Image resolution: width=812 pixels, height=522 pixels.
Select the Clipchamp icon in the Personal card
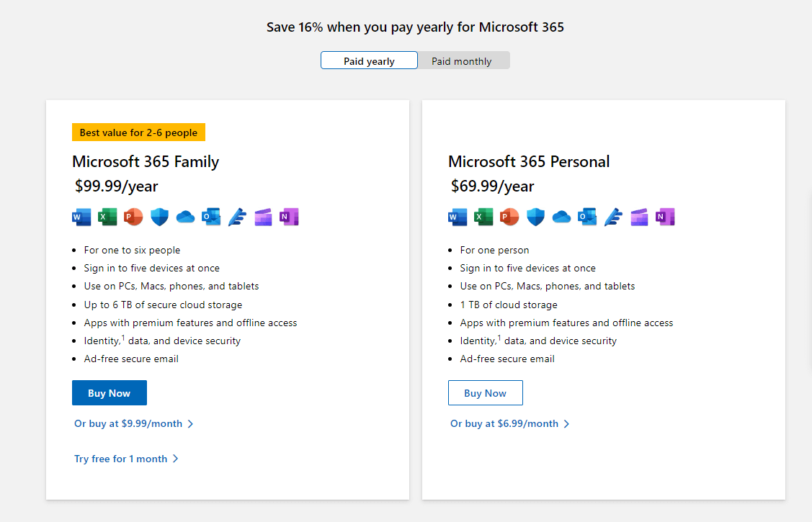click(639, 217)
